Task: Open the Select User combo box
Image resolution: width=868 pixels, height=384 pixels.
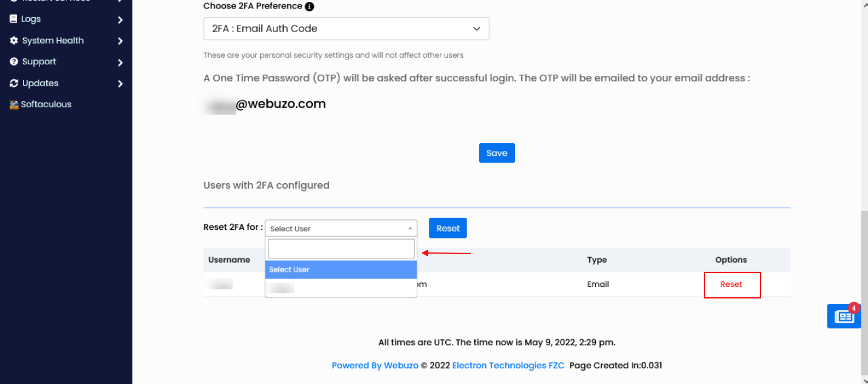Action: coord(341,229)
